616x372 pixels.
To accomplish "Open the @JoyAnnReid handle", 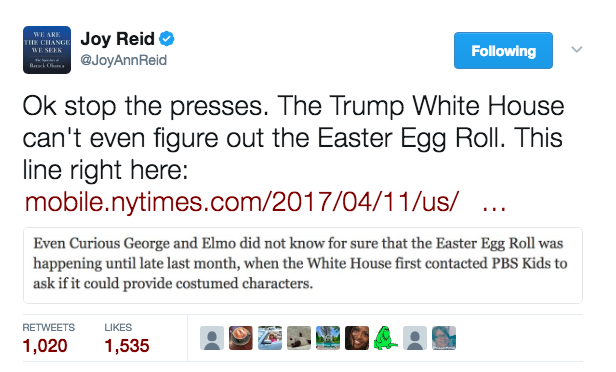I will tap(124, 60).
